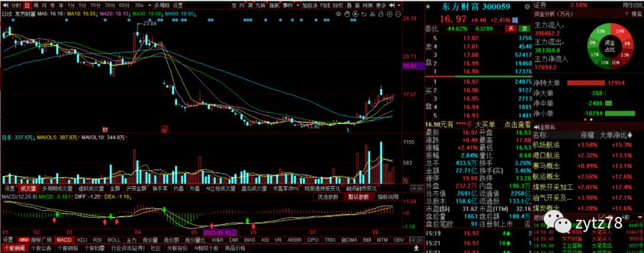Select the 周 weekly period tab

[35, 5]
